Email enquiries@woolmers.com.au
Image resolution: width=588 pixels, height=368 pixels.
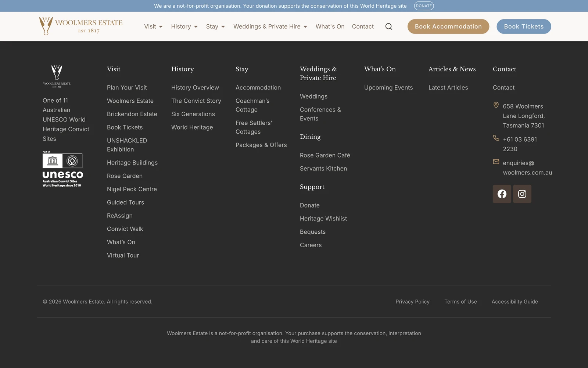[527, 168]
